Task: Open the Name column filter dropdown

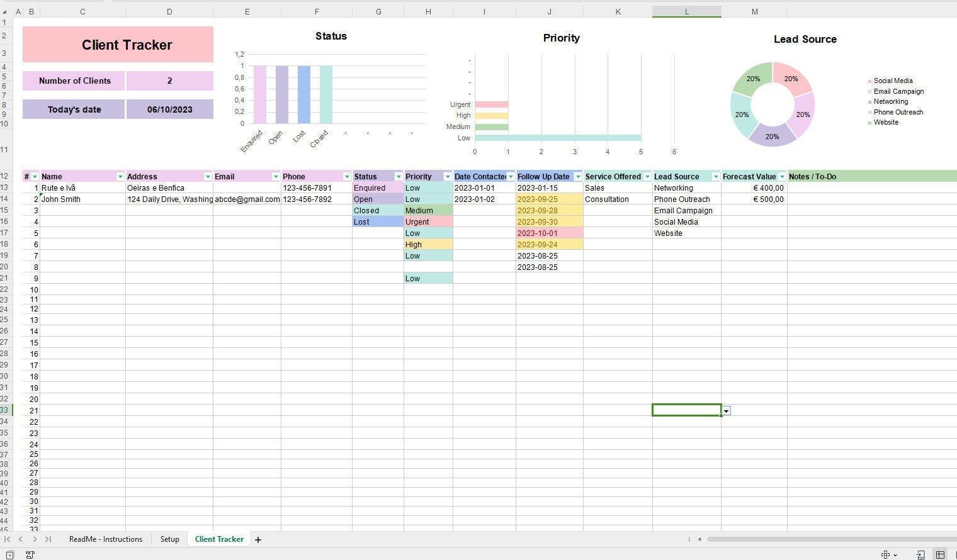Action: (x=120, y=177)
